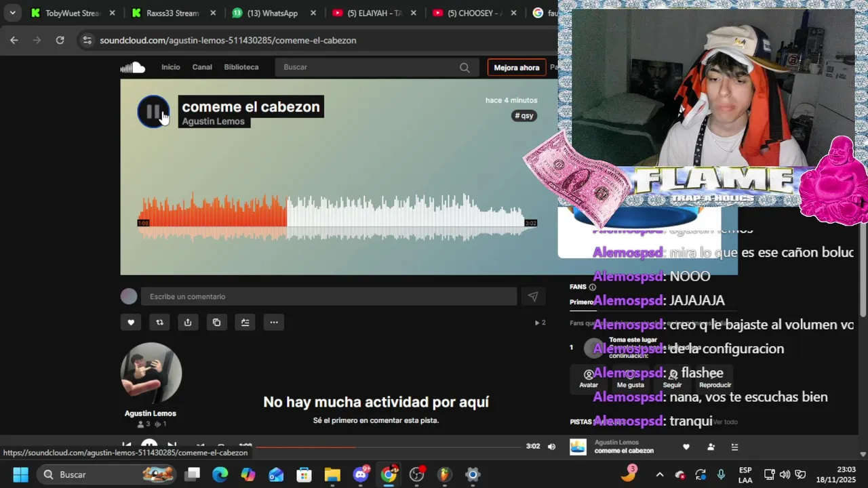
Task: Mute using the bottom player volume icon
Action: click(x=551, y=447)
